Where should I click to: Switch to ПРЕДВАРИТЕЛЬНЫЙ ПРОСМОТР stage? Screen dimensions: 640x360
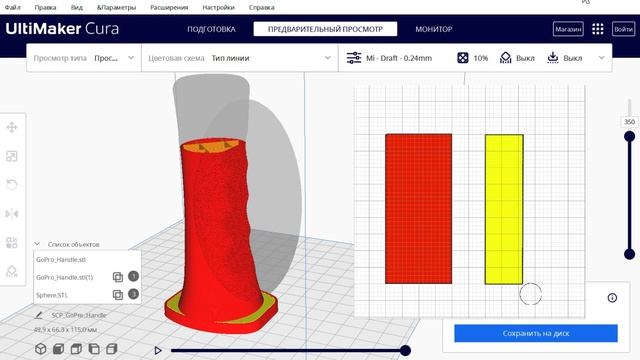click(325, 29)
